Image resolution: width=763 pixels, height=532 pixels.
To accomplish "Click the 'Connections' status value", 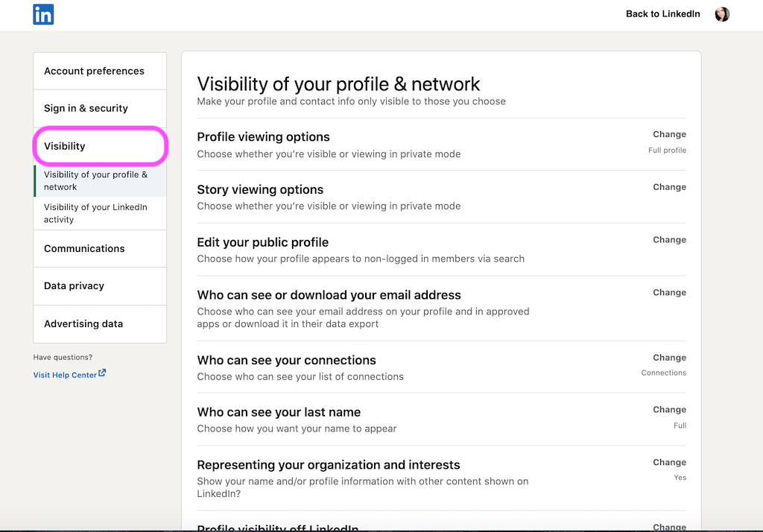I will (664, 373).
